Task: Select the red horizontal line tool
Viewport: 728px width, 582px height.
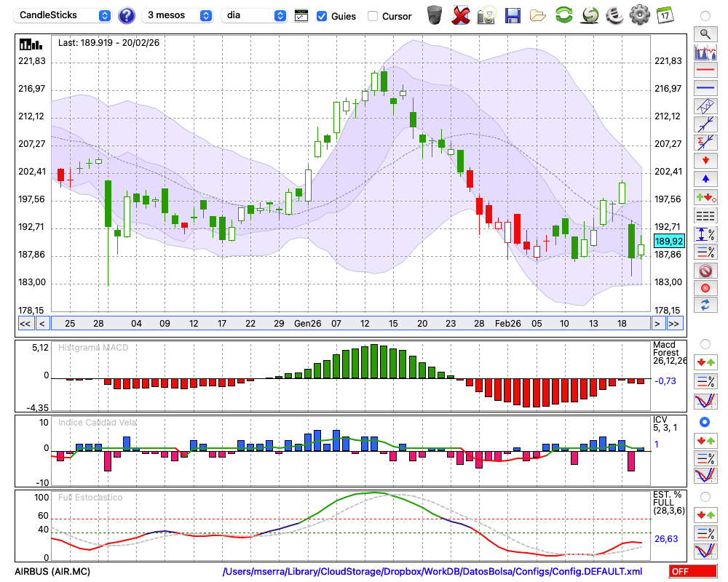Action: tap(705, 71)
